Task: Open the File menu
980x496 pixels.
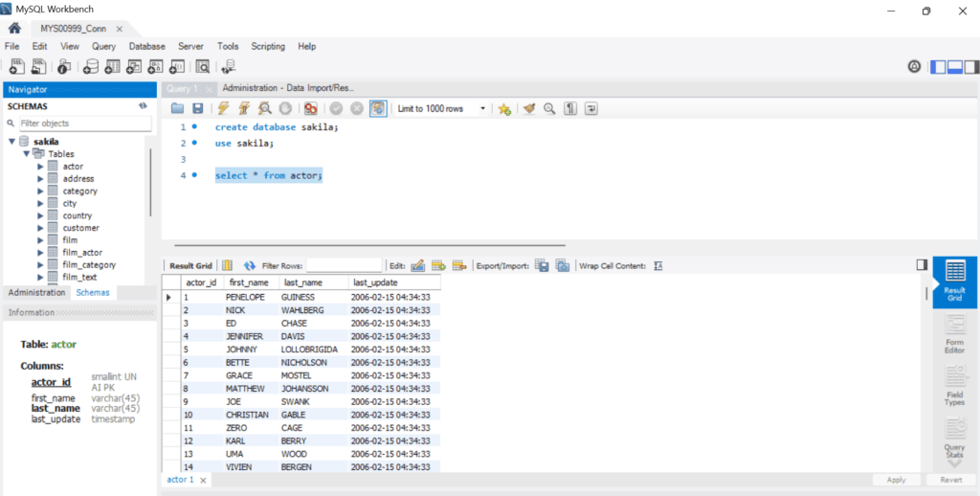Action: click(11, 46)
